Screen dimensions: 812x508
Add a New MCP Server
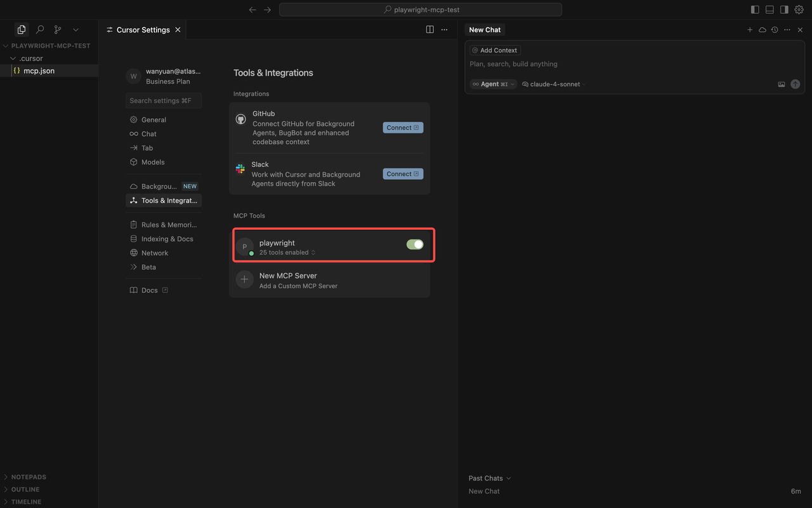click(329, 280)
